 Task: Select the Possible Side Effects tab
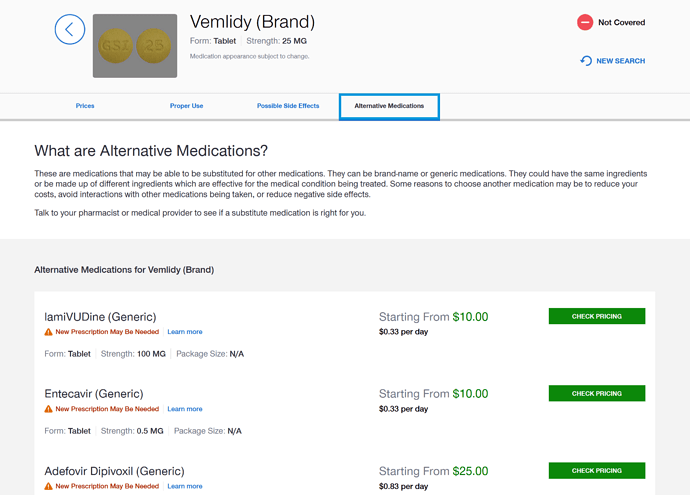288,106
